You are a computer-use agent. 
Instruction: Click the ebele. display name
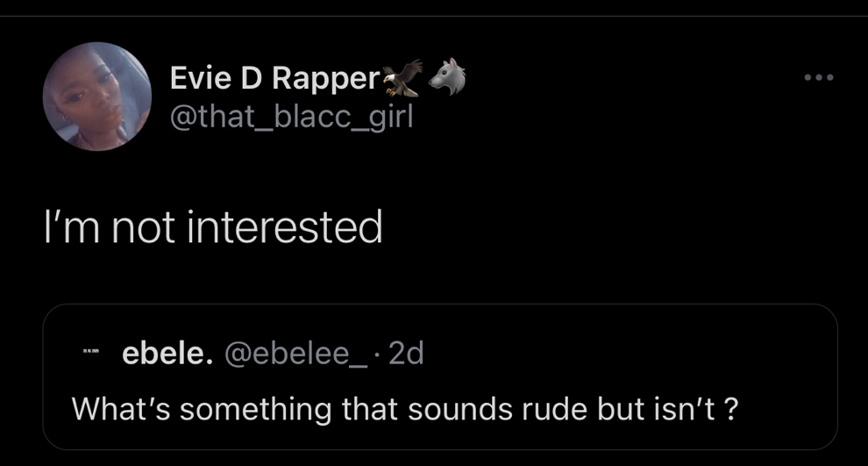(x=168, y=353)
